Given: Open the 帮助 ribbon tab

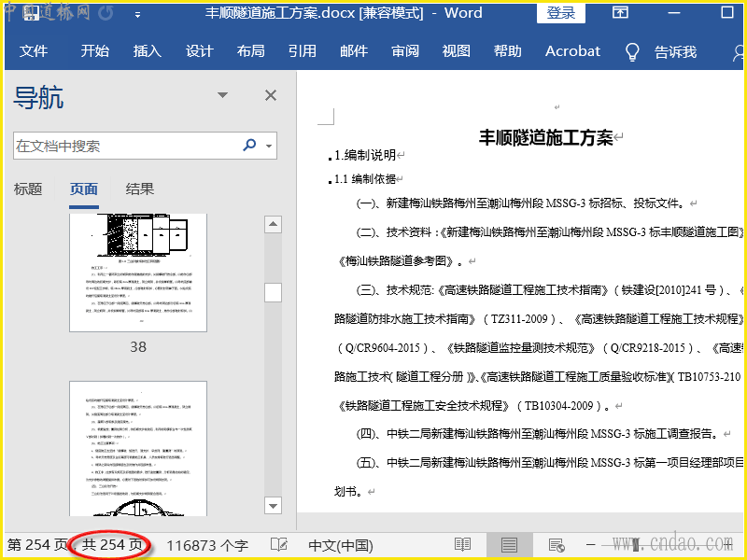Looking at the screenshot, I should (507, 51).
